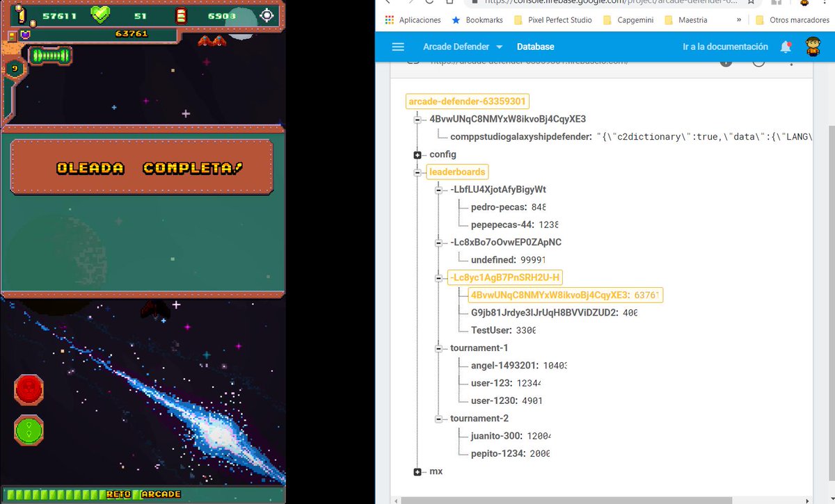The image size is (835, 504).
Task: Click the highlighted 4BvwUNqC8NMYxW8ikvoBj4CqyXE3 score entry
Action: click(566, 295)
